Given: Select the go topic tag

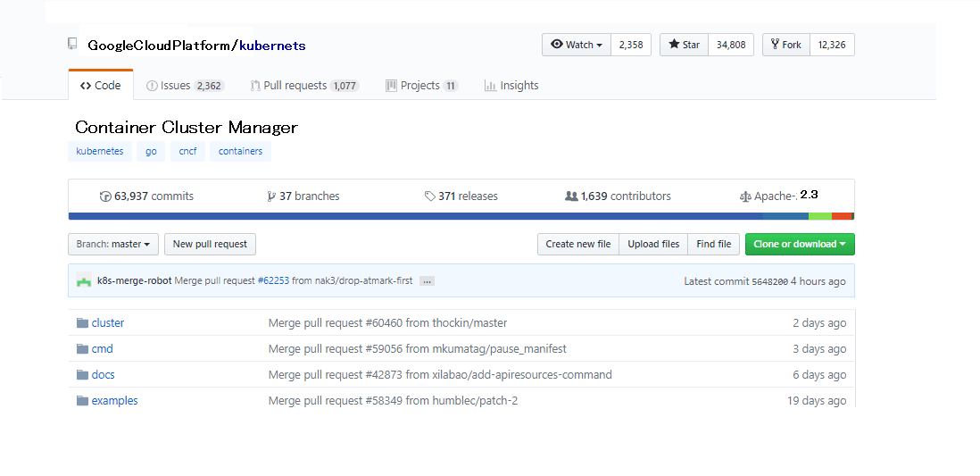Looking at the screenshot, I should (151, 151).
